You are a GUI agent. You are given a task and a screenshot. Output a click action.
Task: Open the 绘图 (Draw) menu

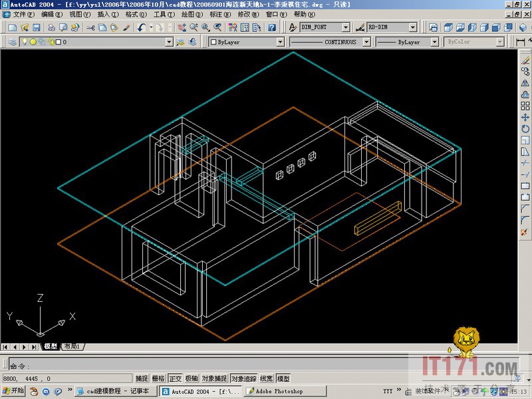[192, 14]
